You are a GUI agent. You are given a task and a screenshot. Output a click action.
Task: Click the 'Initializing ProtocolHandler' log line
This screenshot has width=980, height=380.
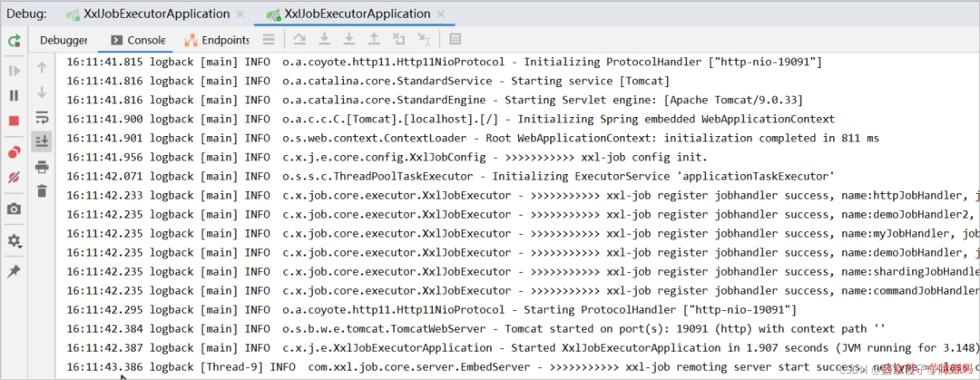point(444,62)
